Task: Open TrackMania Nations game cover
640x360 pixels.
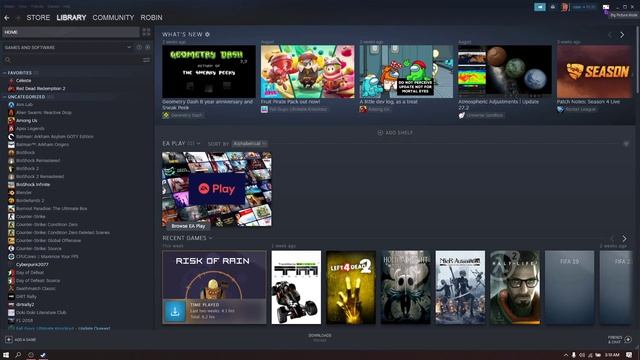Action: coord(296,287)
